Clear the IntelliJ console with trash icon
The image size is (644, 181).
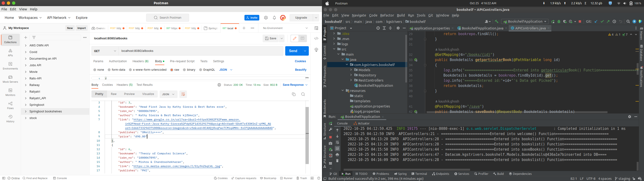[x=337, y=161]
